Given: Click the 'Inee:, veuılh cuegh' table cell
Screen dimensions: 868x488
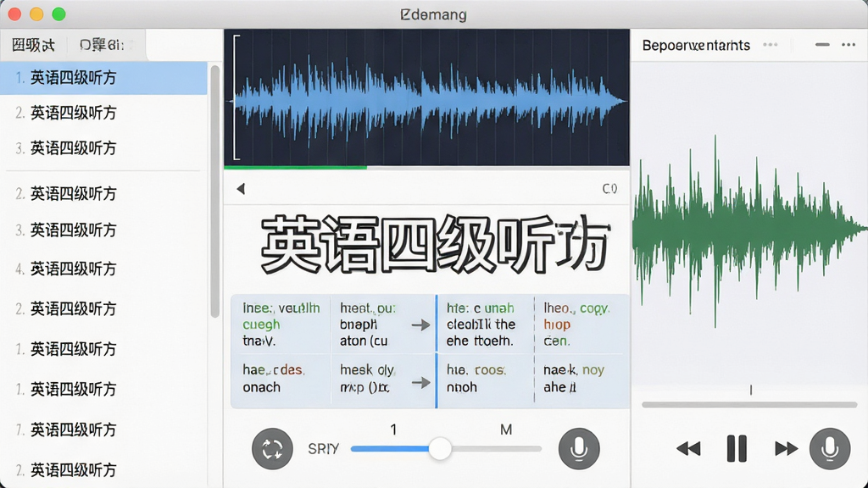Looking at the screenshot, I should tap(281, 324).
